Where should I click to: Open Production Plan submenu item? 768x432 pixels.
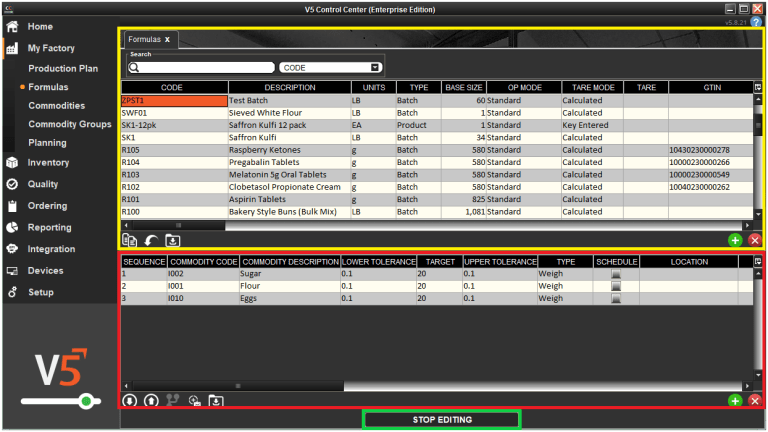click(x=63, y=69)
